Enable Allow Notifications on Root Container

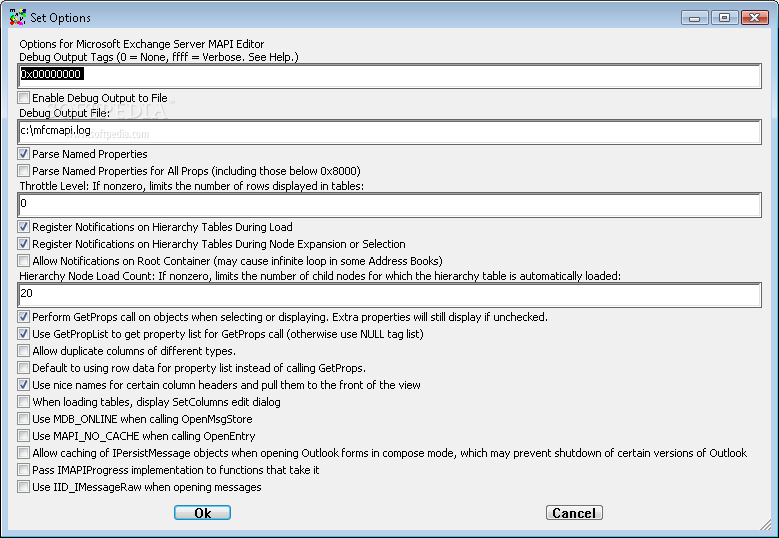[x=23, y=260]
